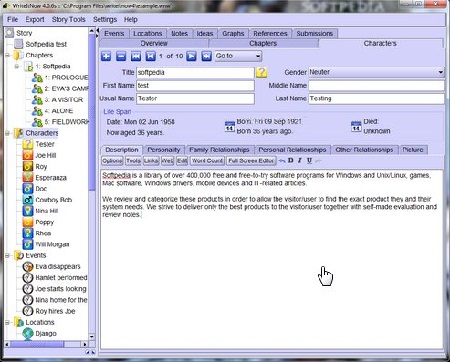This screenshot has width=450, height=362.
Task: Collapse the Chapters tree node
Action: (x=7, y=55)
